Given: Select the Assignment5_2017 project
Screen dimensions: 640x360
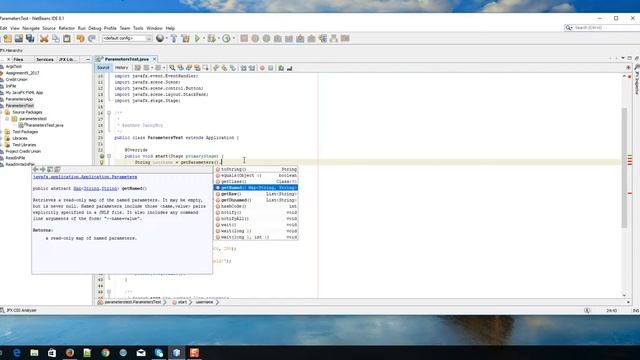Looking at the screenshot, I should (x=22, y=73).
